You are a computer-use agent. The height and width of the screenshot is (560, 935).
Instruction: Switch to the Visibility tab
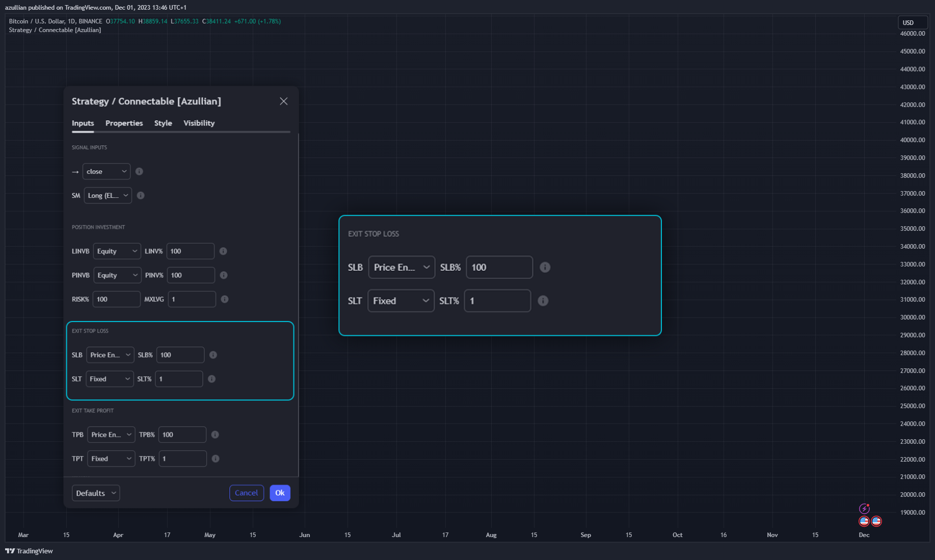click(199, 123)
